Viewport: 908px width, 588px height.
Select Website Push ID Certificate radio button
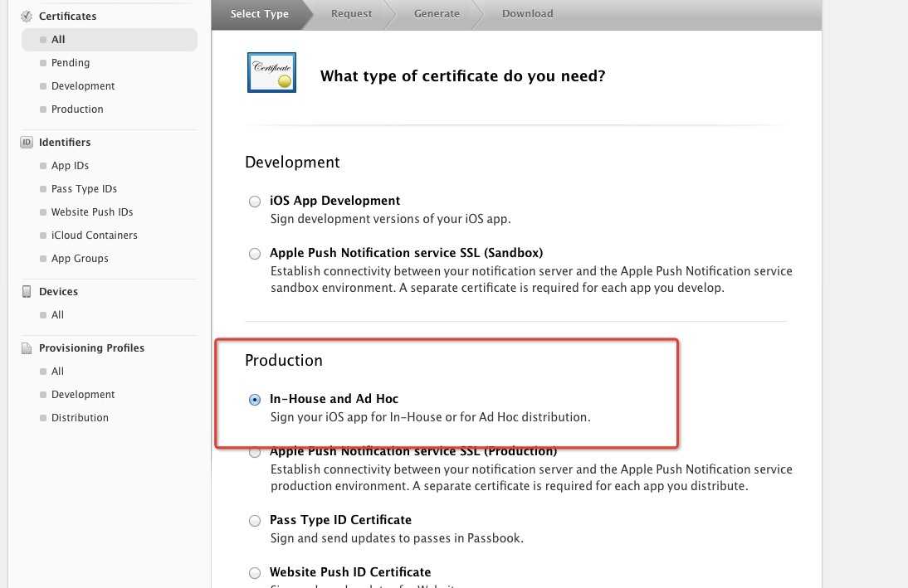[255, 573]
